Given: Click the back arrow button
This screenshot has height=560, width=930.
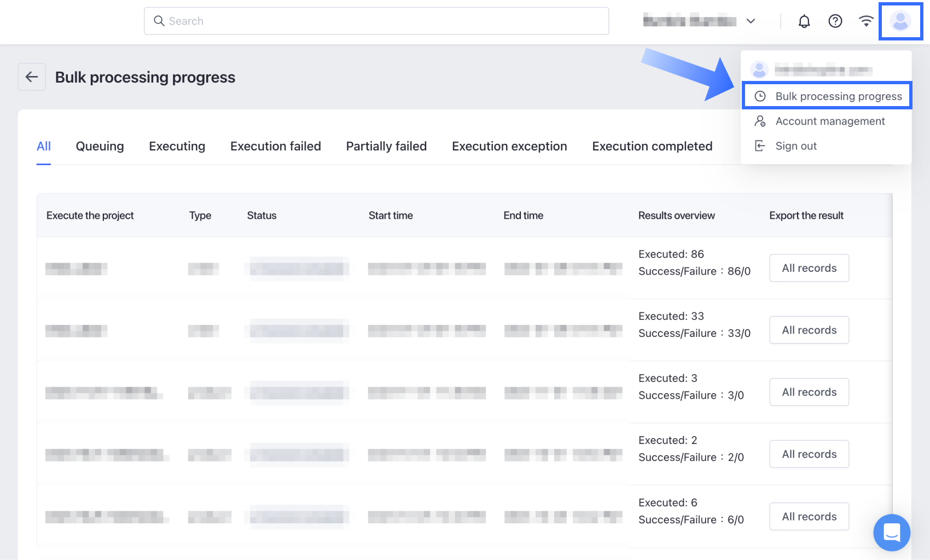Looking at the screenshot, I should coord(32,77).
